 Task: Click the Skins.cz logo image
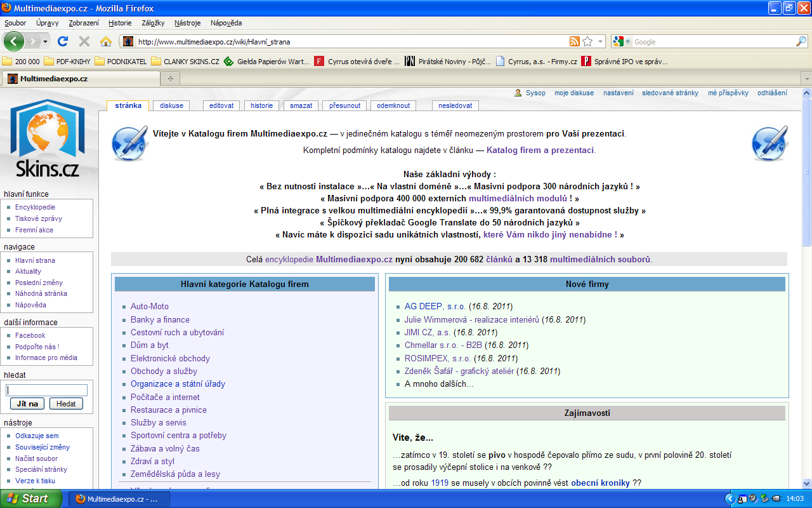tap(48, 140)
